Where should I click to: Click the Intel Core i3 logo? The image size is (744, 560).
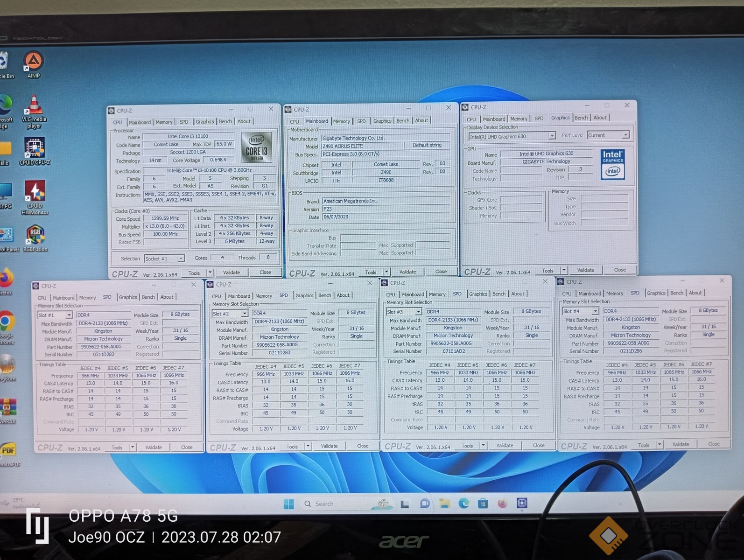coord(256,147)
